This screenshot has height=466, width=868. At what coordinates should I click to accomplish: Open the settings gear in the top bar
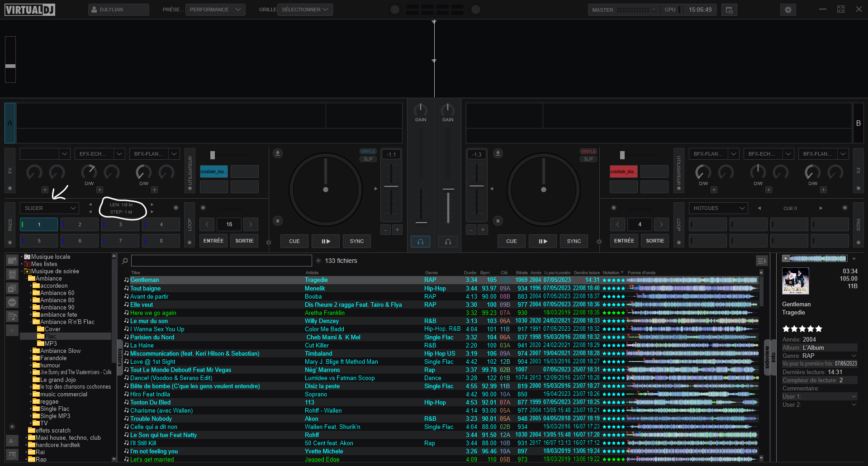[788, 10]
